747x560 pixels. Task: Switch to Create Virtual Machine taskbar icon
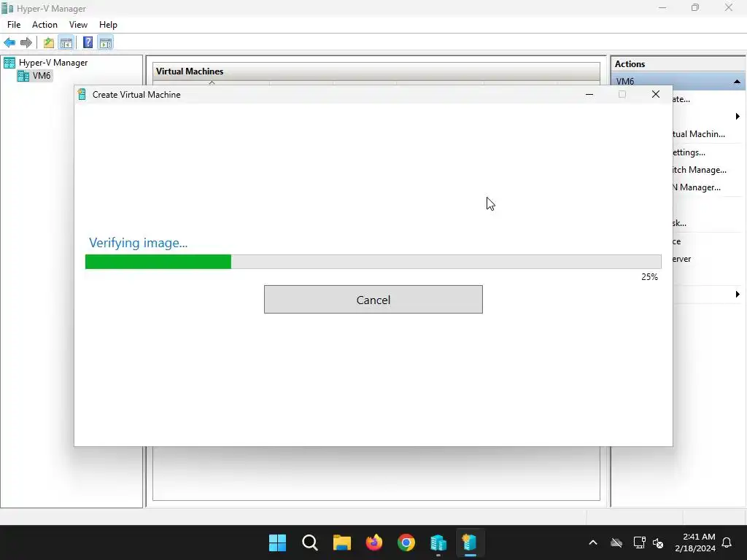[471, 542]
